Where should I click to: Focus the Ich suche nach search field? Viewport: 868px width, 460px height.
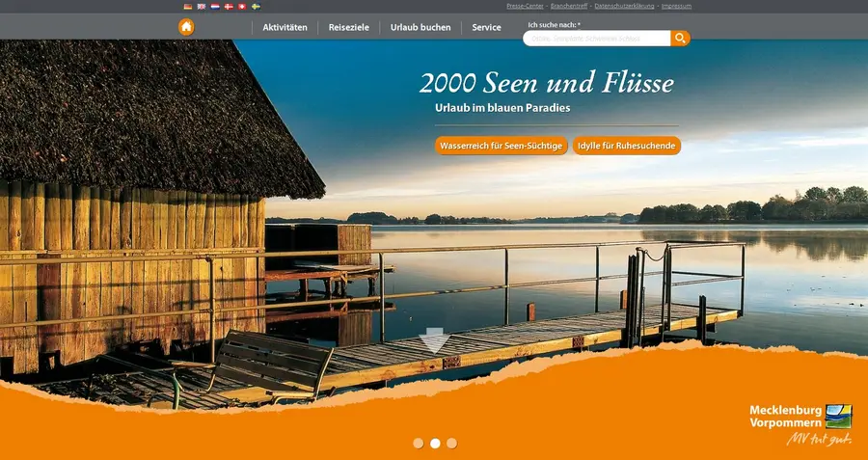(x=596, y=39)
